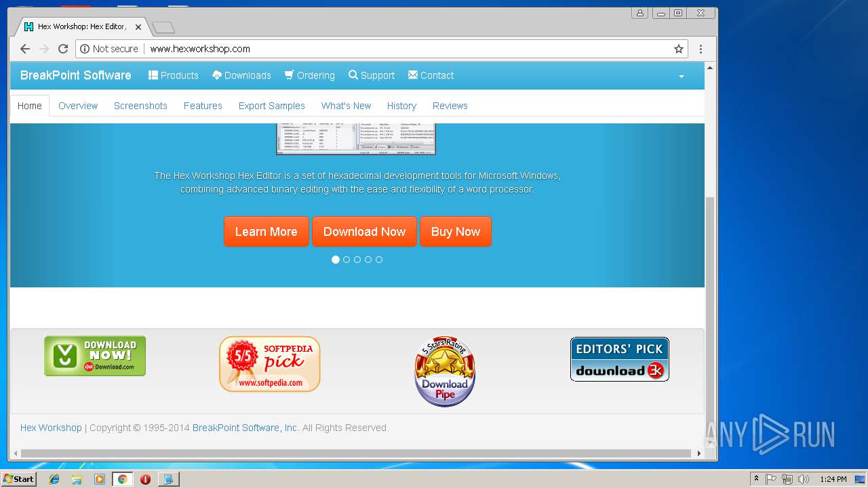The height and width of the screenshot is (488, 868).
Task: Click the Editors' Pick download3k badge
Action: pyautogui.click(x=620, y=359)
